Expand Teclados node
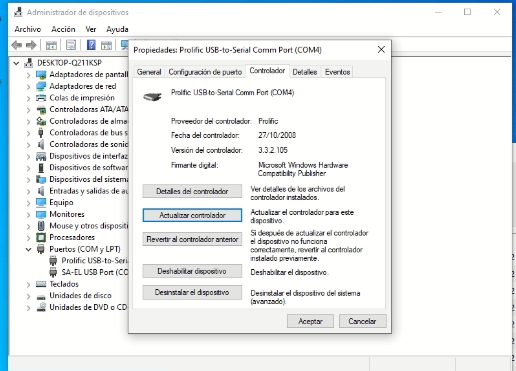This screenshot has height=371, width=516. [29, 284]
